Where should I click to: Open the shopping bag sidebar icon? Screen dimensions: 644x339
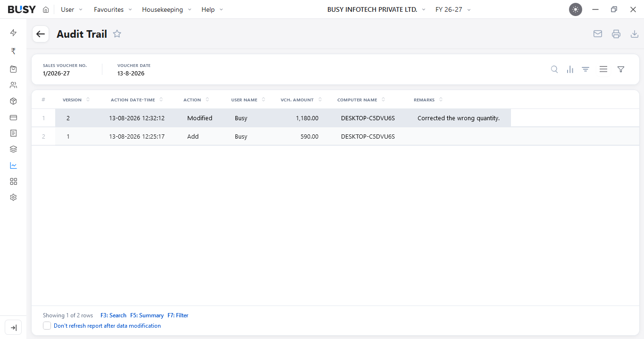point(13,69)
